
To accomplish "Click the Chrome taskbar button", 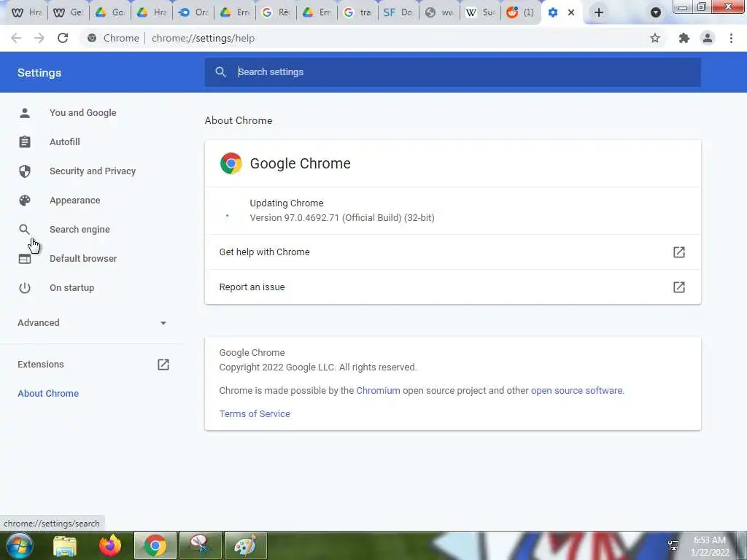I will (155, 545).
